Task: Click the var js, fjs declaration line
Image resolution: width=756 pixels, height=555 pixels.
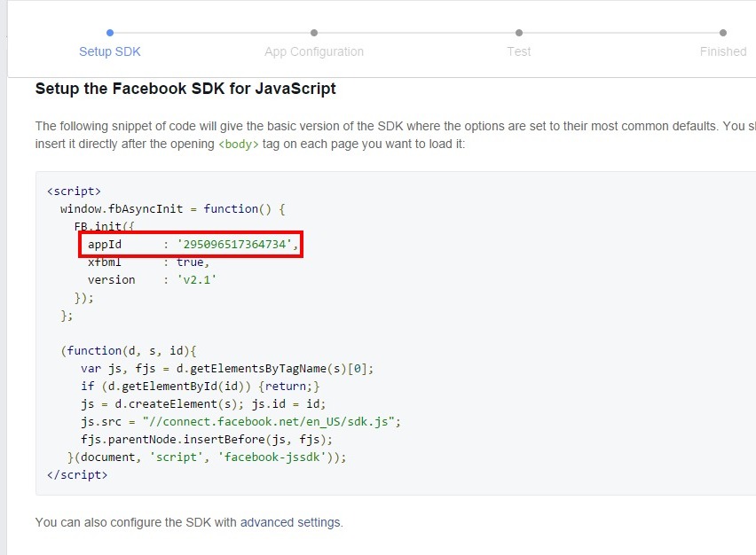Action: (227, 369)
